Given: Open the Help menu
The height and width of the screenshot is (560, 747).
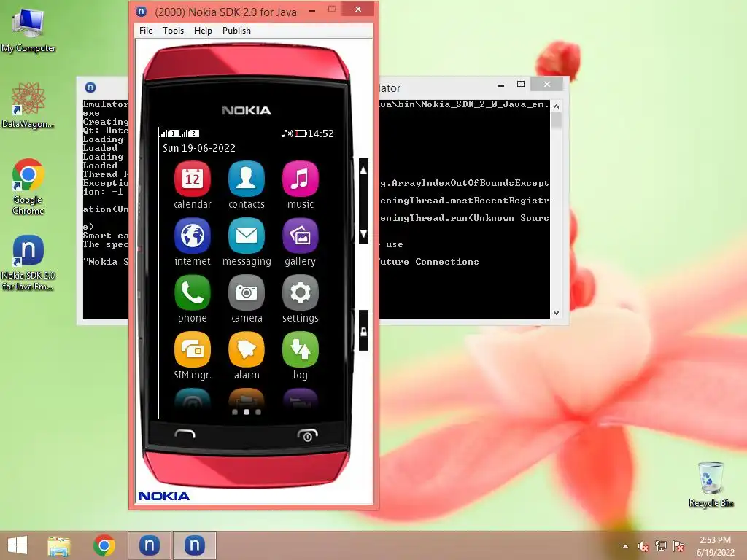Looking at the screenshot, I should [x=203, y=31].
